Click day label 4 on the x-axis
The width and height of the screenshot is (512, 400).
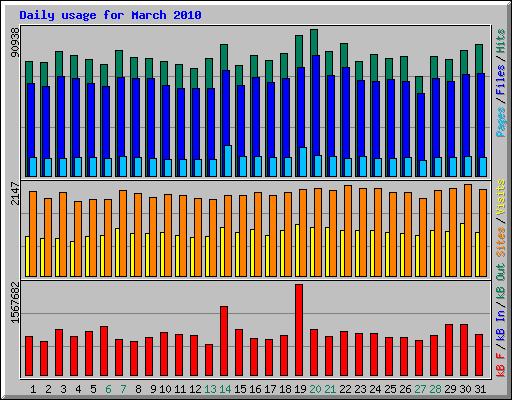click(x=78, y=389)
